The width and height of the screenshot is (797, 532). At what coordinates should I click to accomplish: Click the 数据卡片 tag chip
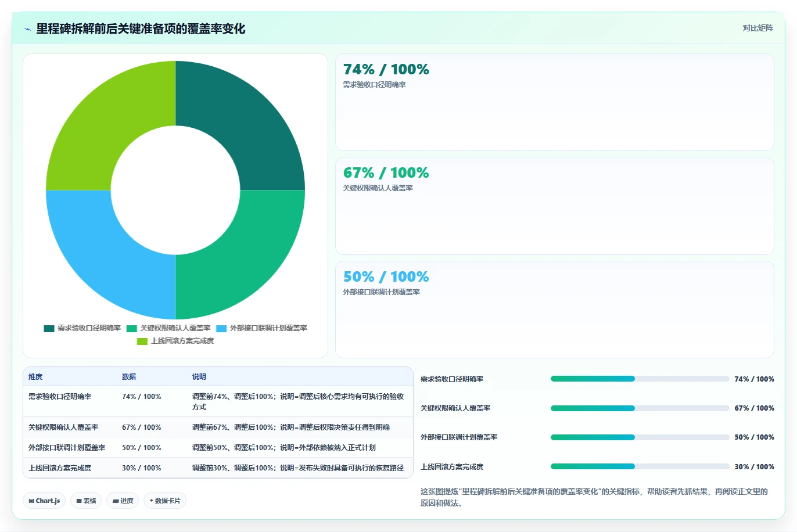165,501
